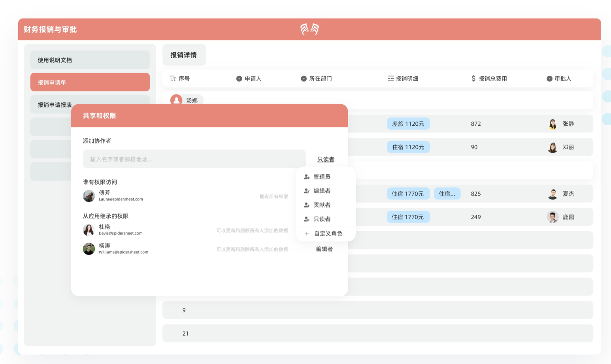The height and width of the screenshot is (364, 611).
Task: Select 报销申请单 in sidebar
Action: (x=90, y=82)
